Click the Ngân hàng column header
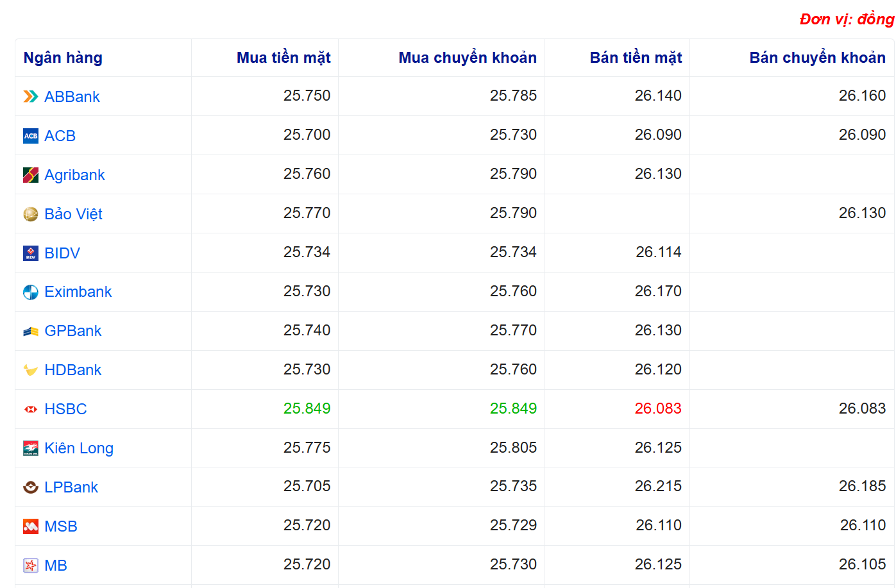 [x=63, y=58]
